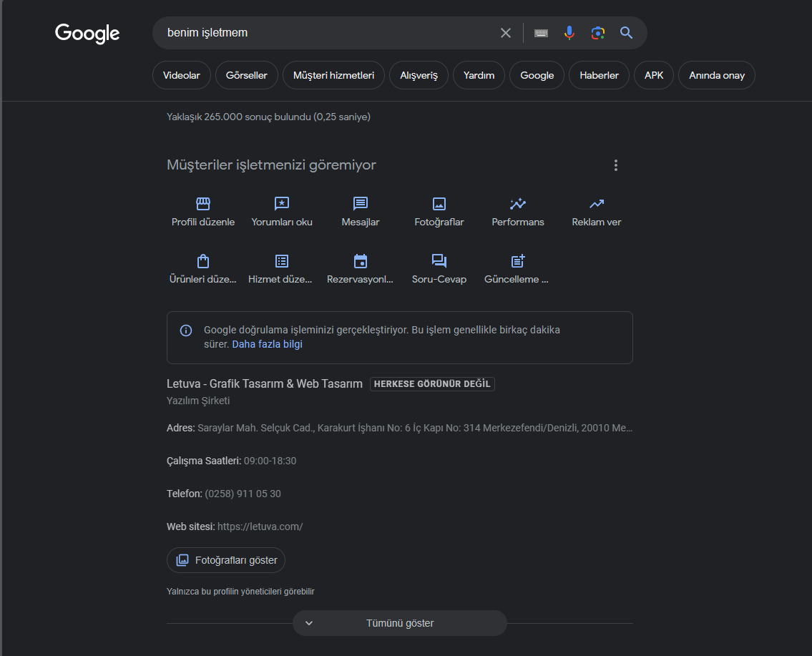Viewport: 812px width, 656px height.
Task: Click the phone number (0258) 911 05 30
Action: tap(243, 494)
